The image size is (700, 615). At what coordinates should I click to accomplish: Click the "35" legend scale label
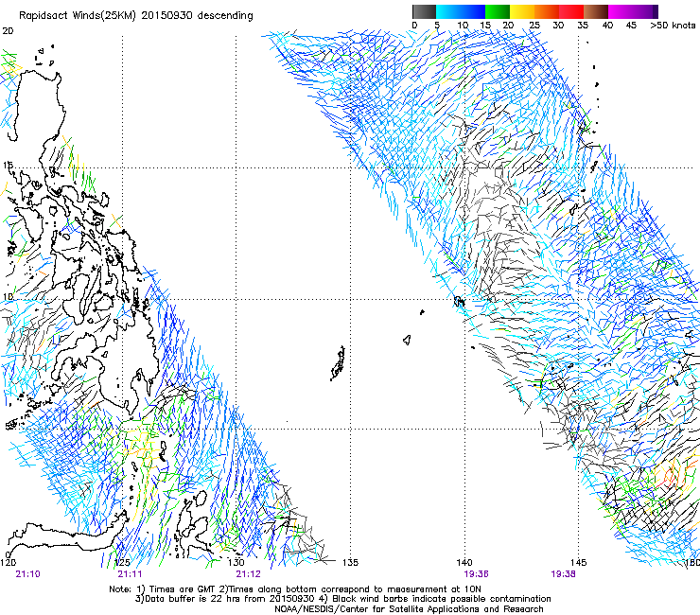(x=583, y=26)
